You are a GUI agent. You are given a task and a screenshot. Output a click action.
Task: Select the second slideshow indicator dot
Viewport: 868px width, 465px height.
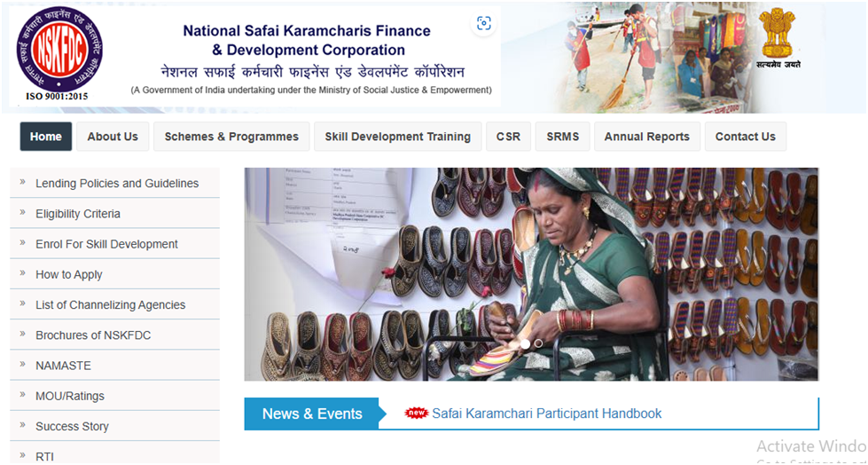point(538,343)
